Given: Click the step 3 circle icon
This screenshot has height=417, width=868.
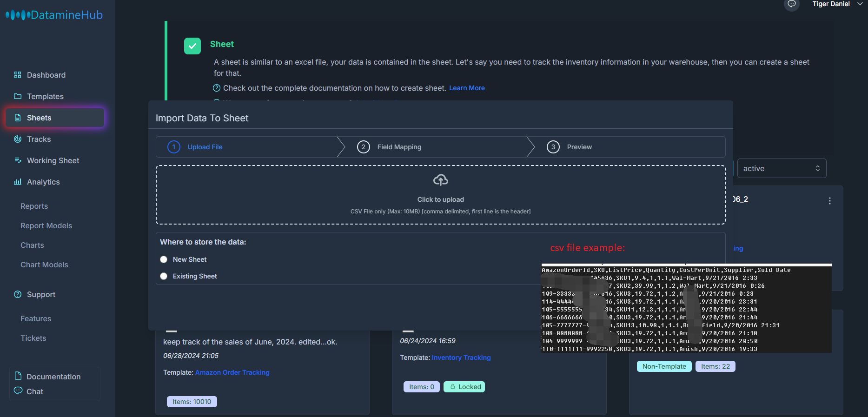Looking at the screenshot, I should pyautogui.click(x=553, y=147).
